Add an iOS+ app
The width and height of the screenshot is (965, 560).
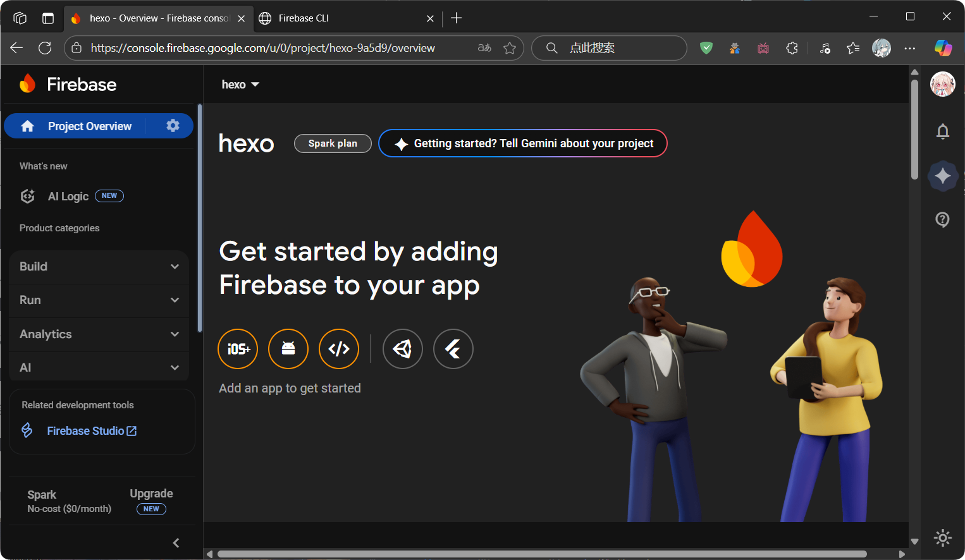pyautogui.click(x=238, y=349)
